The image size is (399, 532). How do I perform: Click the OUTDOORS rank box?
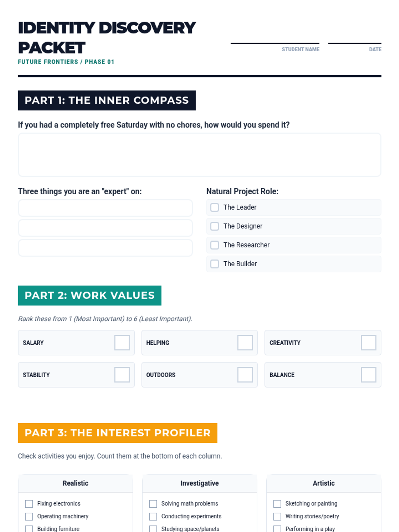coord(245,375)
